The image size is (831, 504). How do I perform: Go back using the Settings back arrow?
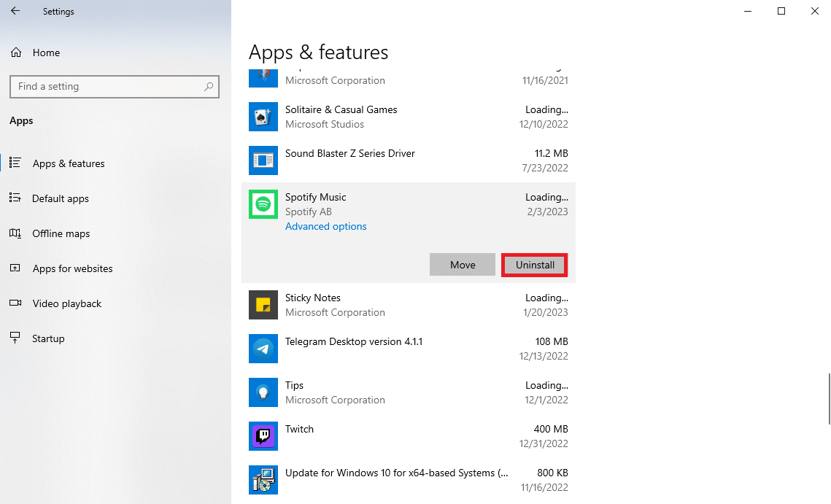(x=15, y=11)
